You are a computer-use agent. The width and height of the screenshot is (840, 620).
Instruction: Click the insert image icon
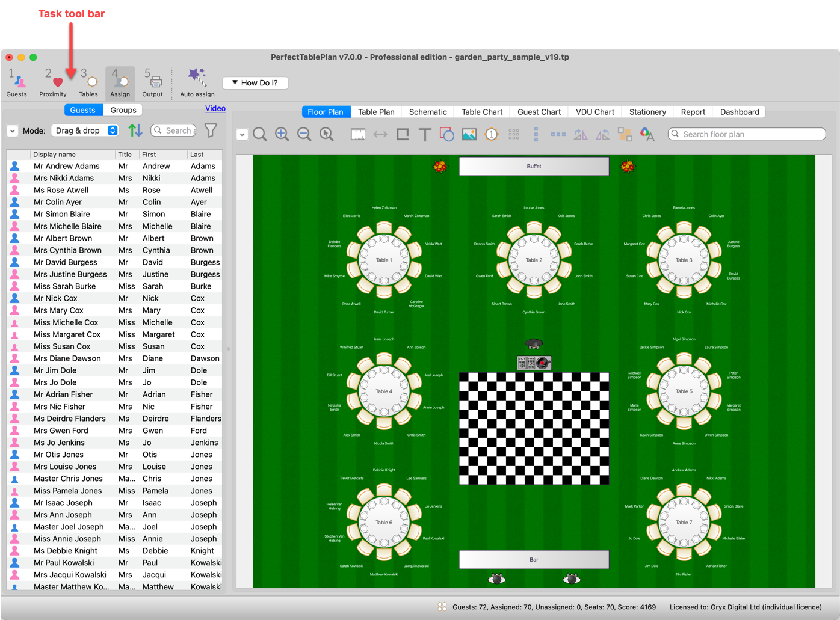[469, 134]
